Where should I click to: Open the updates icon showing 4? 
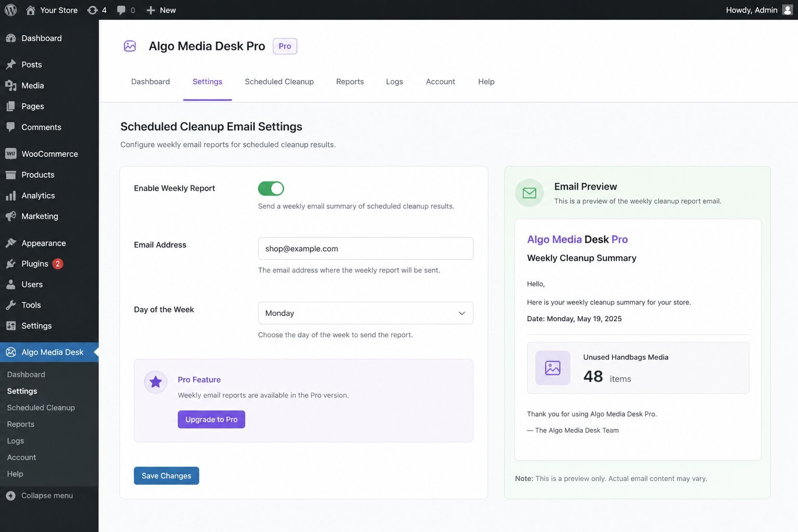[x=92, y=10]
